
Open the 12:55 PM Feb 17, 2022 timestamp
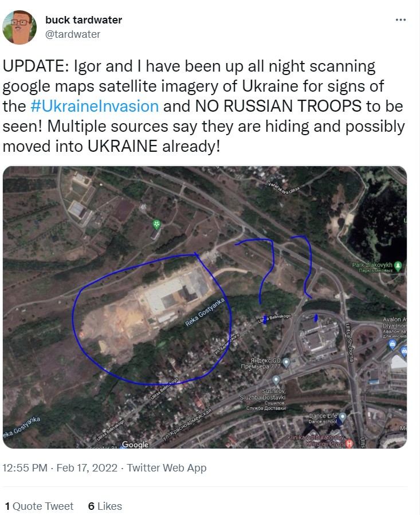tap(60, 467)
